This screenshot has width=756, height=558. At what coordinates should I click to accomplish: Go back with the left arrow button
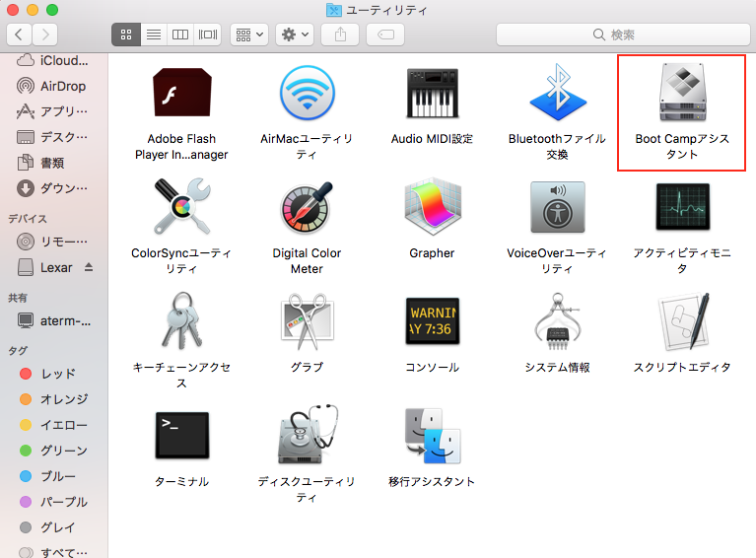19,35
